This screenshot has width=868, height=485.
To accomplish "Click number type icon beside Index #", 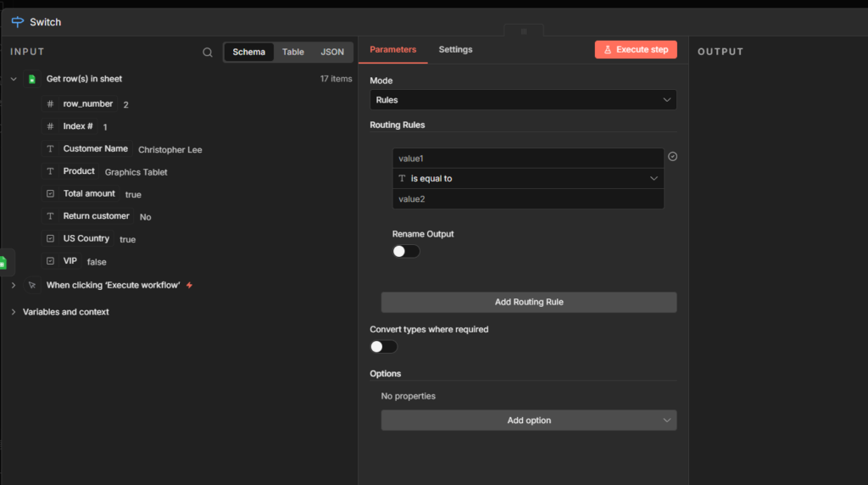I will pos(50,126).
